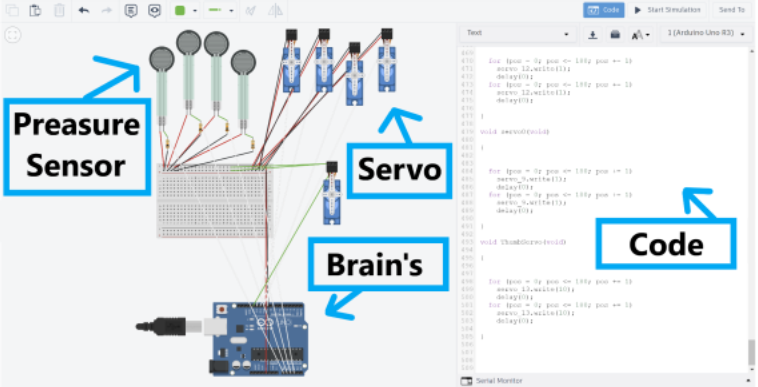Click the Delete trash icon
This screenshot has height=387, width=758.
click(x=59, y=10)
